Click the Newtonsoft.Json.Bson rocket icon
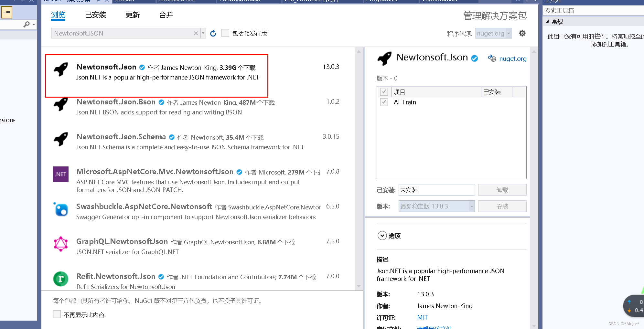Screen dimensions: 644x329 [x=61, y=104]
